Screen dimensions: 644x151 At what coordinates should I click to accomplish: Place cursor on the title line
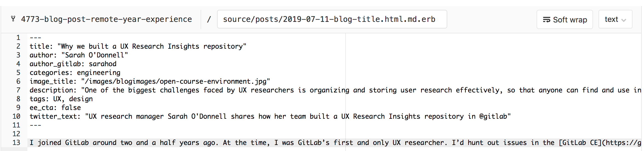coord(138,46)
